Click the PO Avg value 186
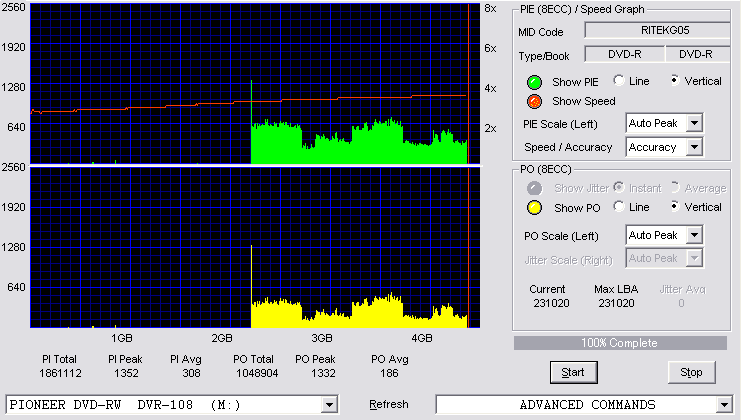 click(389, 373)
